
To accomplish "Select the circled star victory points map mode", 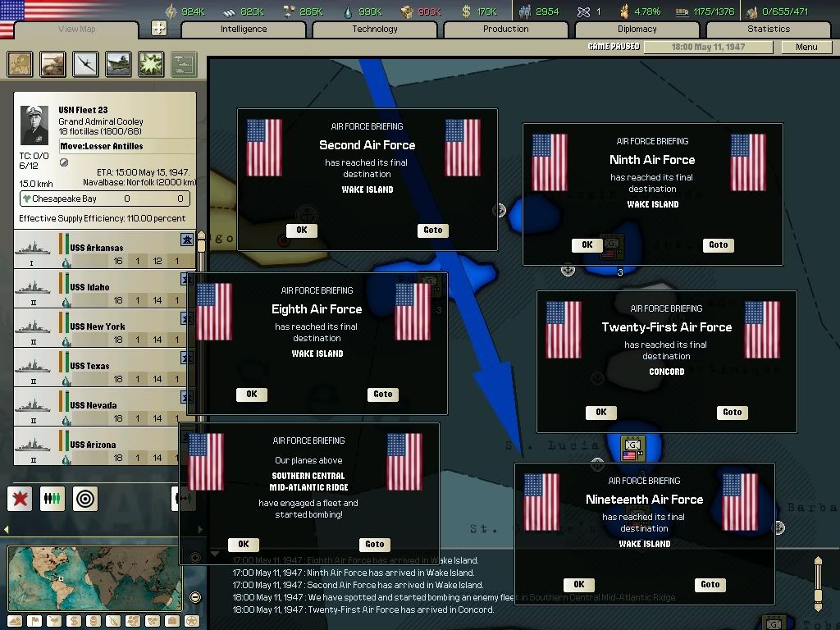I will click(192, 621).
